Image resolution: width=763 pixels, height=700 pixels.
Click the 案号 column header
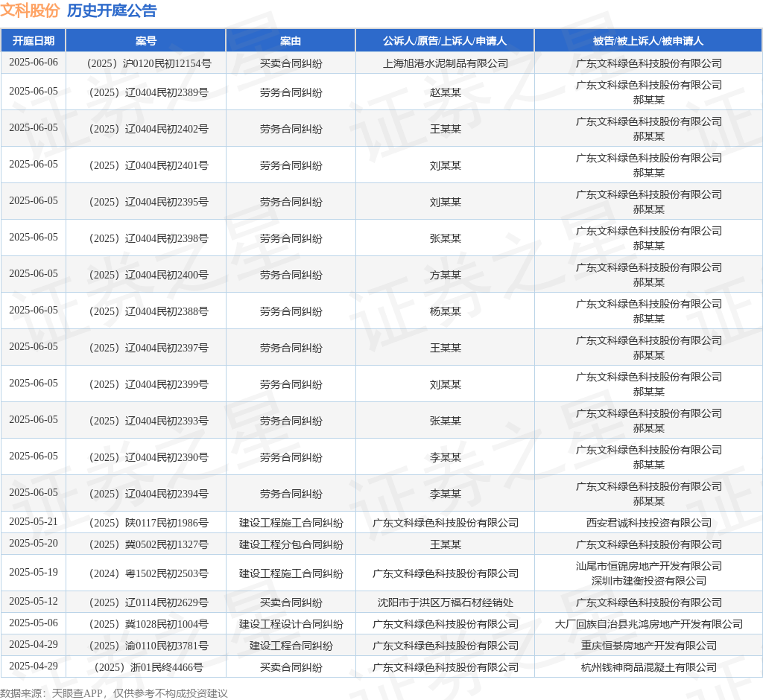(x=145, y=41)
